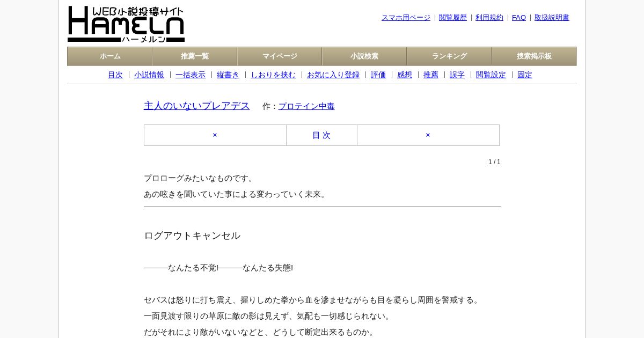Click the chapter heading ログアウトキャンセル
This screenshot has height=338, width=644.
192,236
